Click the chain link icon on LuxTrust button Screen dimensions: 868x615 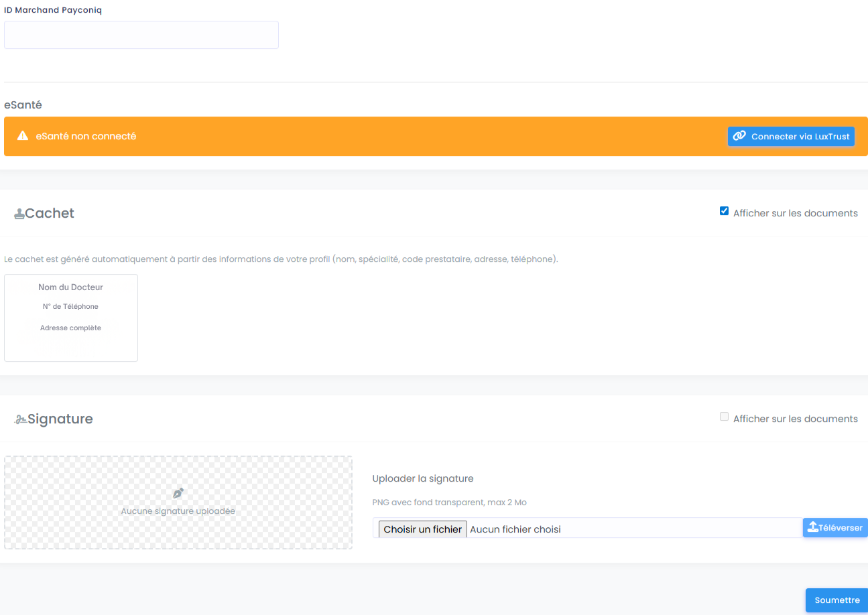(739, 136)
